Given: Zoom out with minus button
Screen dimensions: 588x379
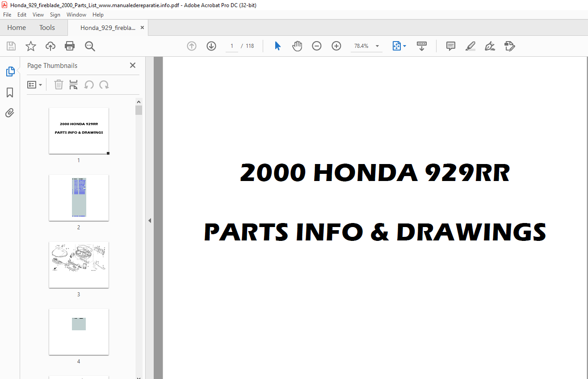Looking at the screenshot, I should 317,46.
